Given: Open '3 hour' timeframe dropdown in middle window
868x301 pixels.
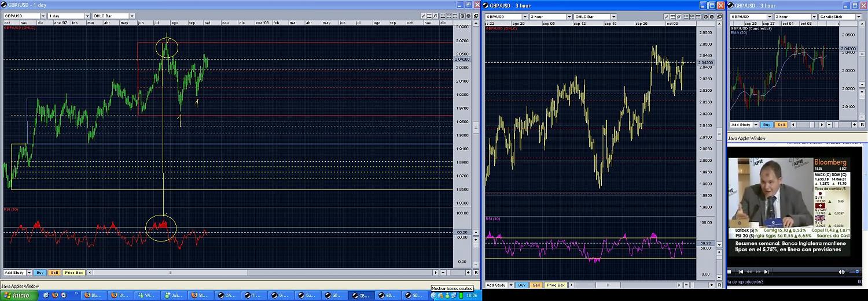Looking at the screenshot, I should pos(551,17).
